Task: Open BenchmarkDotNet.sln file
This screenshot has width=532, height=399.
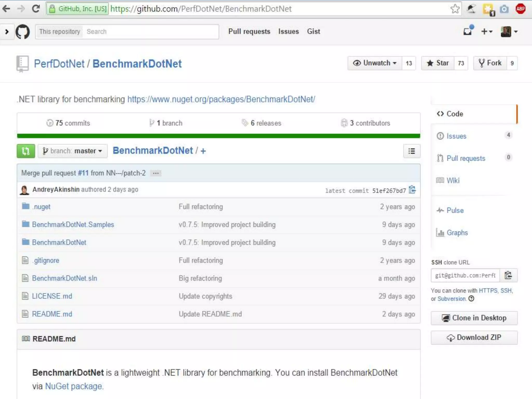Action: pos(64,278)
